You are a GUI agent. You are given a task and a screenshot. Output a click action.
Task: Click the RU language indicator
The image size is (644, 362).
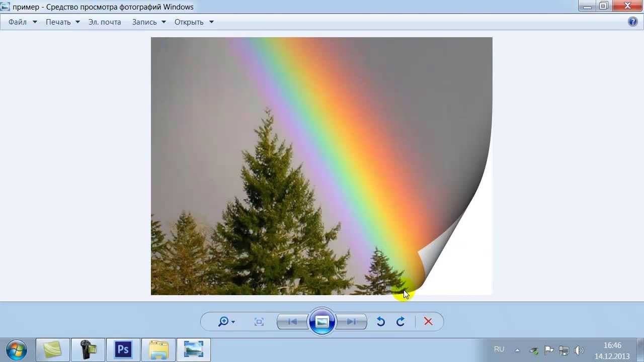tap(499, 349)
